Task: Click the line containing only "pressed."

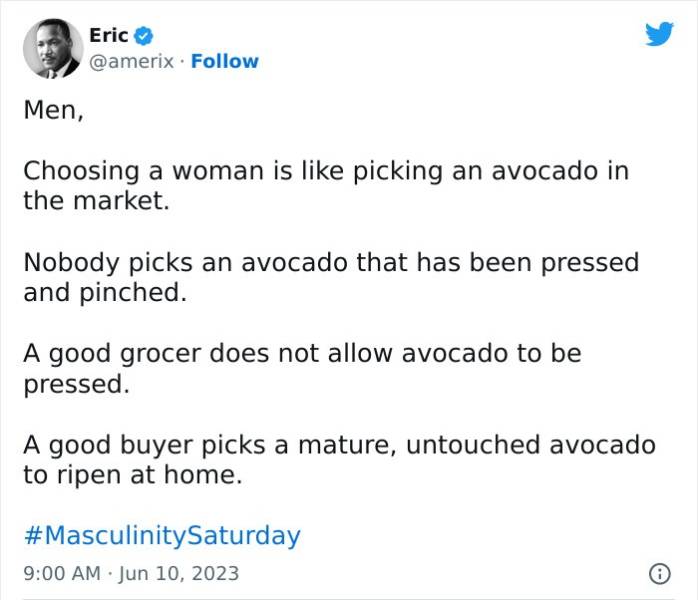Action: coord(76,383)
